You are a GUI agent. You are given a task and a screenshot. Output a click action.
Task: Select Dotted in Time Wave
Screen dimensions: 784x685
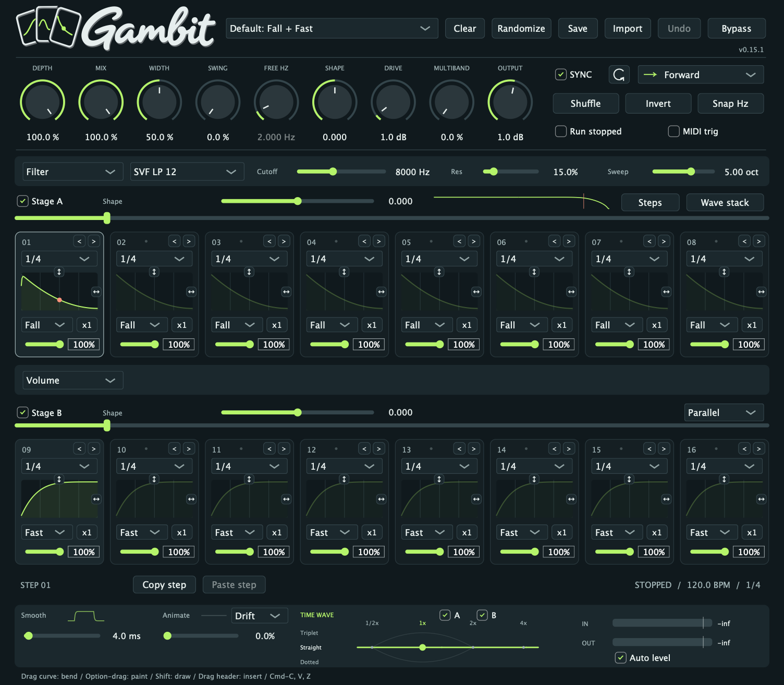(x=309, y=662)
